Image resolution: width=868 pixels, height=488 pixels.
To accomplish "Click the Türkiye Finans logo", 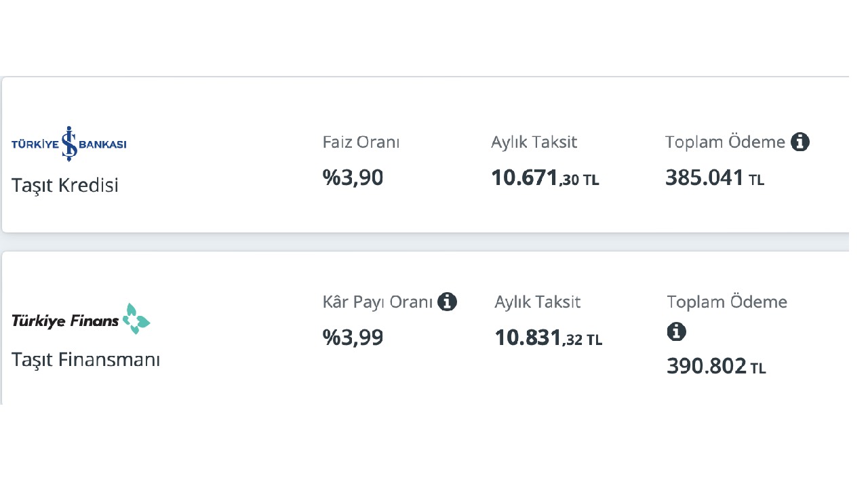I will (x=81, y=319).
